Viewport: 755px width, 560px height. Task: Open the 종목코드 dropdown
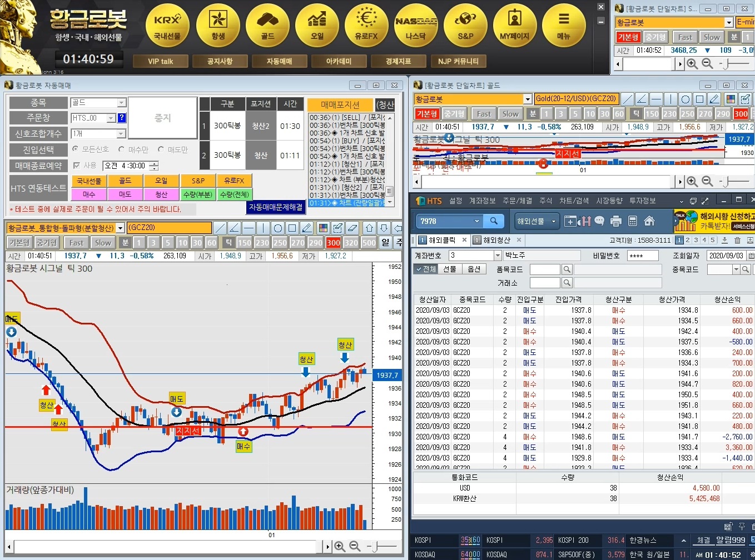(736, 269)
